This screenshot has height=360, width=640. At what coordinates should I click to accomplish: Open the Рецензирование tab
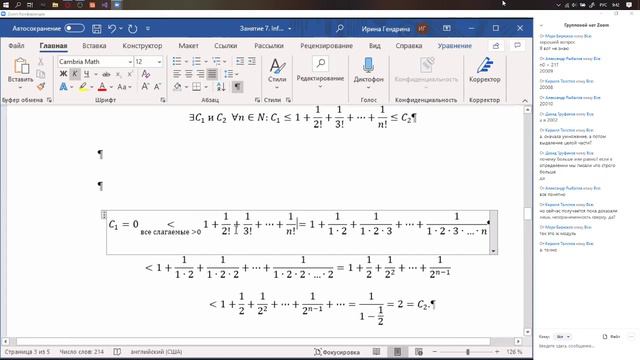327,46
